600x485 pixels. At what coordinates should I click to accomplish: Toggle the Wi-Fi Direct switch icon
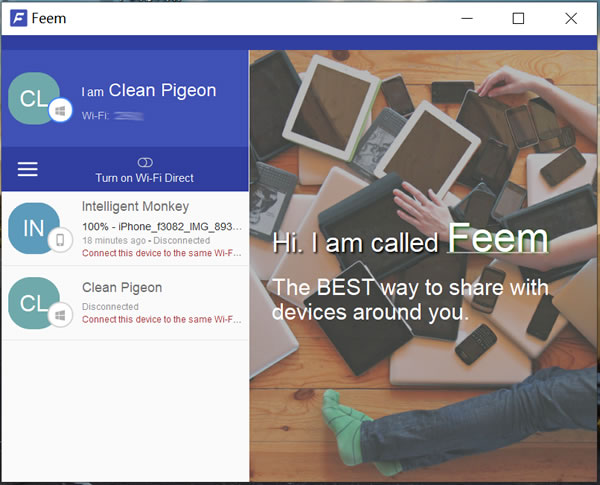click(x=145, y=163)
